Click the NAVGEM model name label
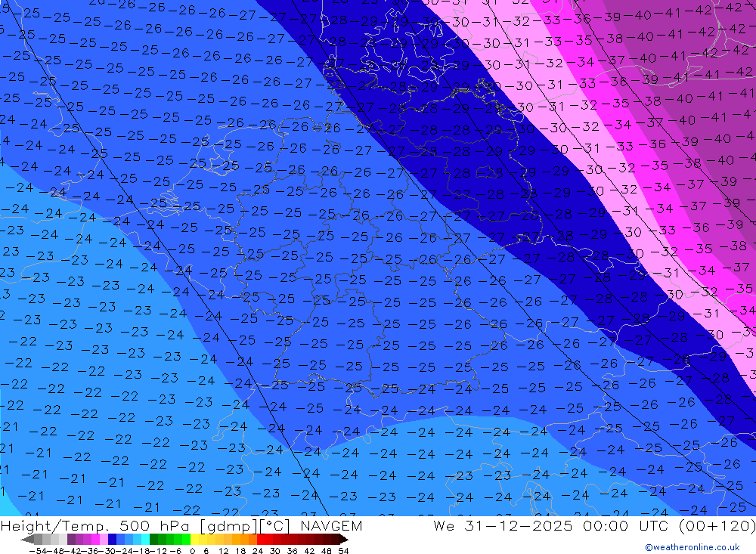 coord(331,525)
